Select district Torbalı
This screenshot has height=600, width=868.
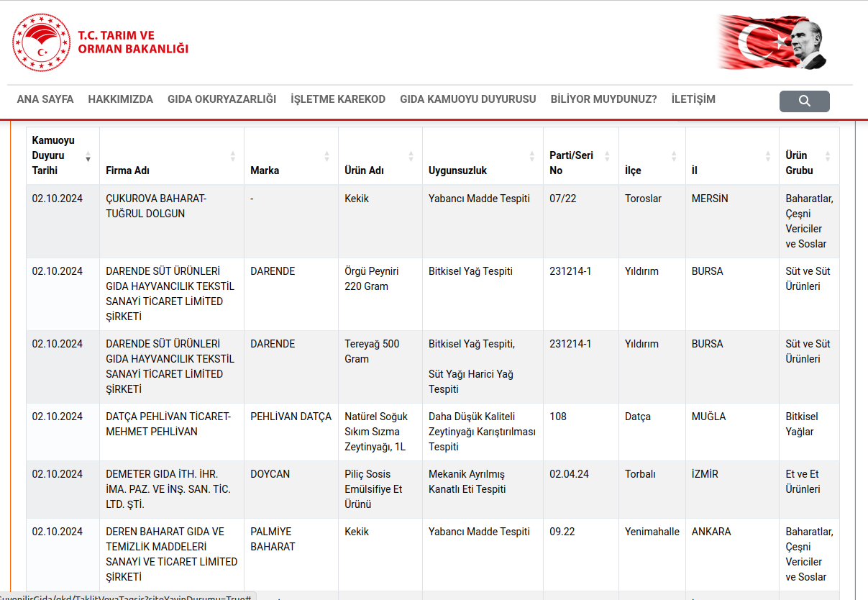tap(640, 474)
